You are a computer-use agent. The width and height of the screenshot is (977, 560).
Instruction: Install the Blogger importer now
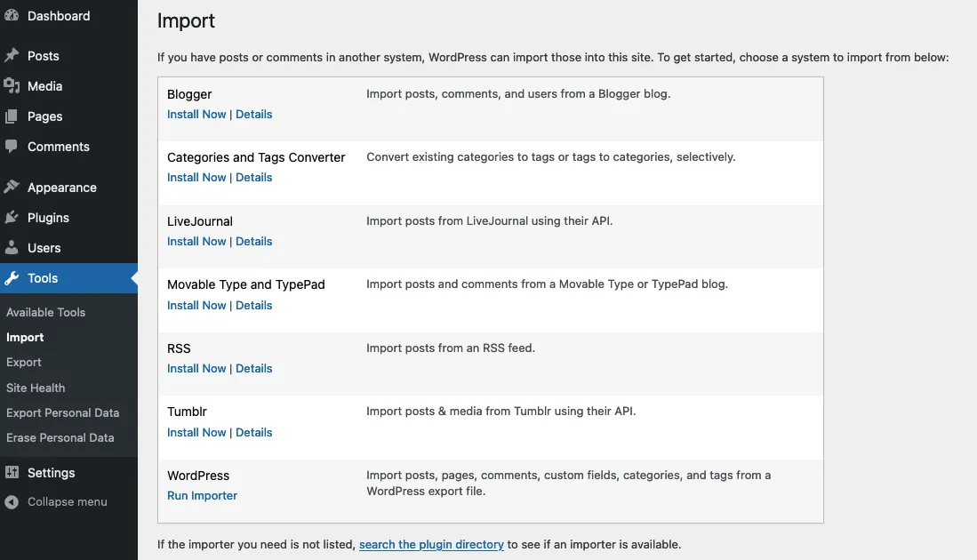[x=196, y=114]
